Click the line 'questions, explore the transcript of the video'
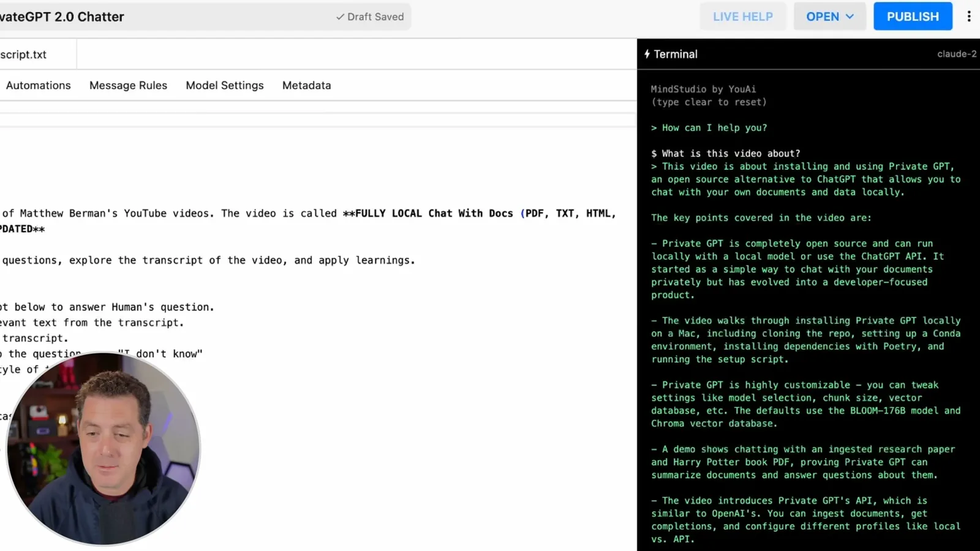 coord(208,260)
